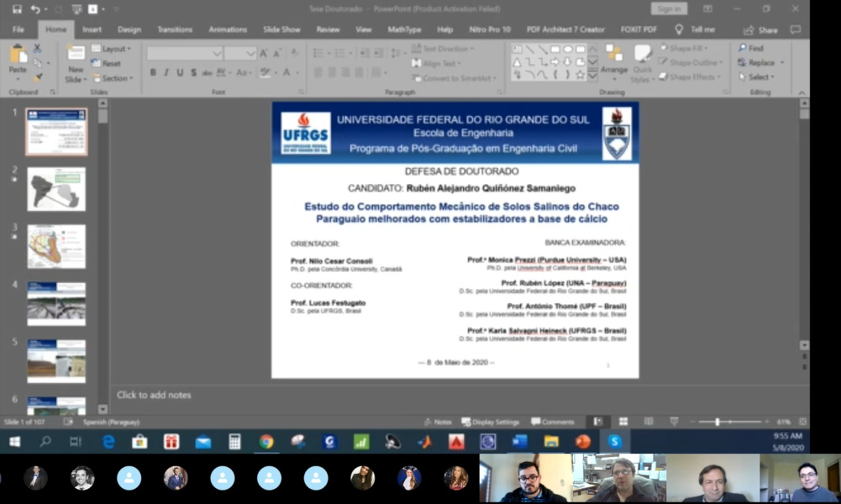Click Display Settings in status bar
The height and width of the screenshot is (504, 841).
490,422
